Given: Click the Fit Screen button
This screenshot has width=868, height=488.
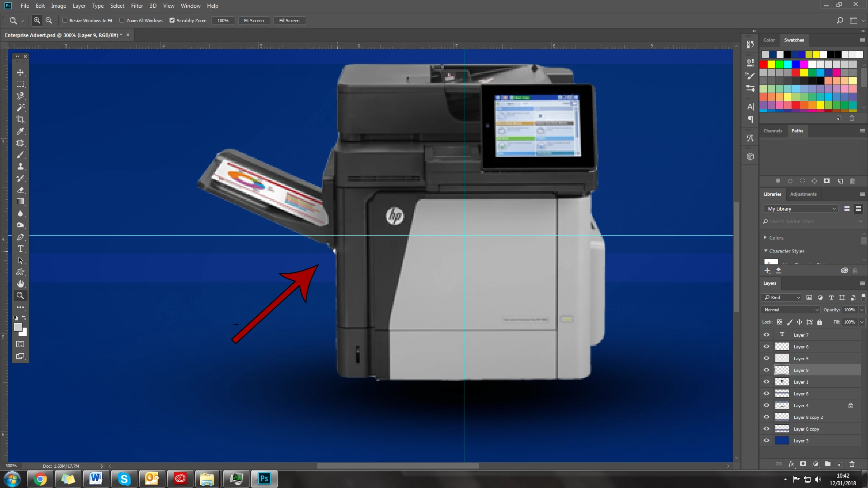Looking at the screenshot, I should [x=254, y=20].
